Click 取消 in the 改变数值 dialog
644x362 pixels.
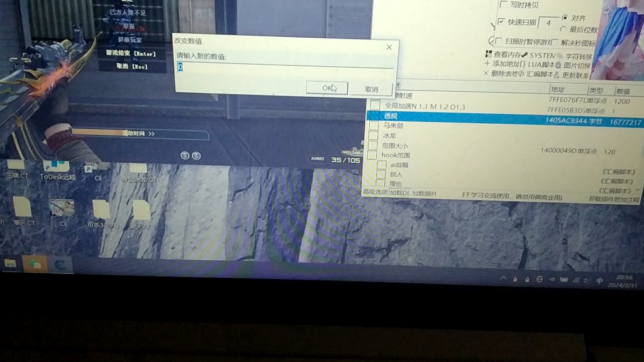point(372,89)
